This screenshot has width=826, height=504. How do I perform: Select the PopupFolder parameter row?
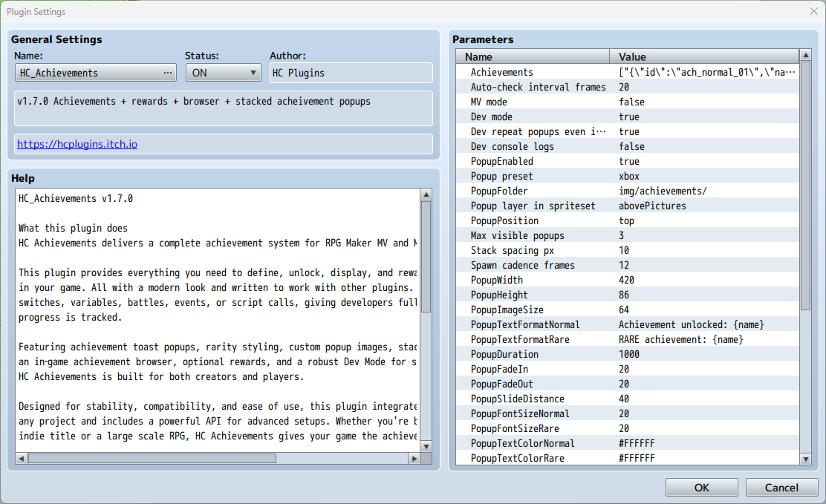(628, 191)
